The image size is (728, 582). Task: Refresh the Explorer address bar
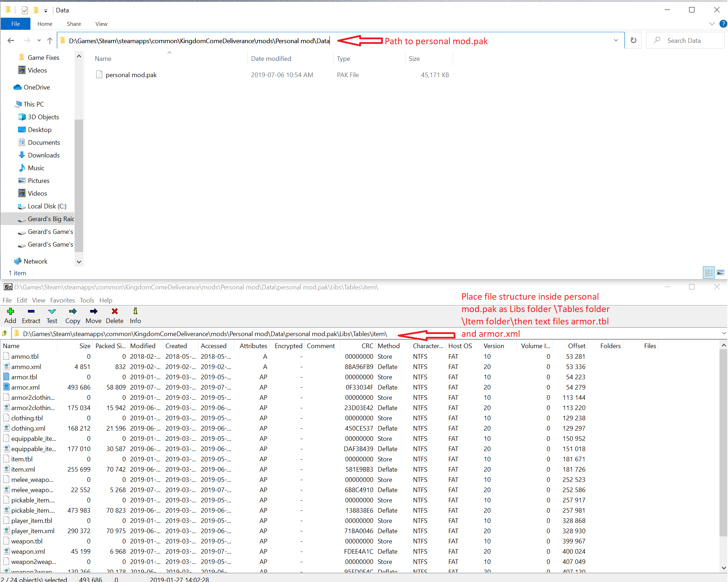(x=633, y=41)
